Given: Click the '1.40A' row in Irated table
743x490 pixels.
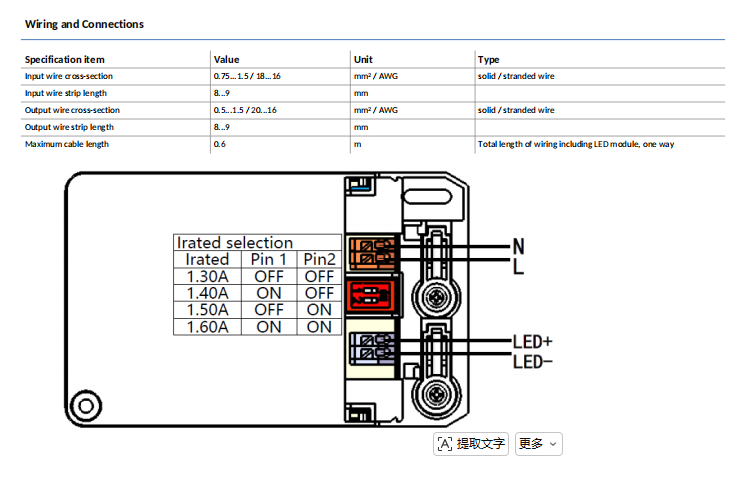Looking at the screenshot, I should tap(257, 293).
